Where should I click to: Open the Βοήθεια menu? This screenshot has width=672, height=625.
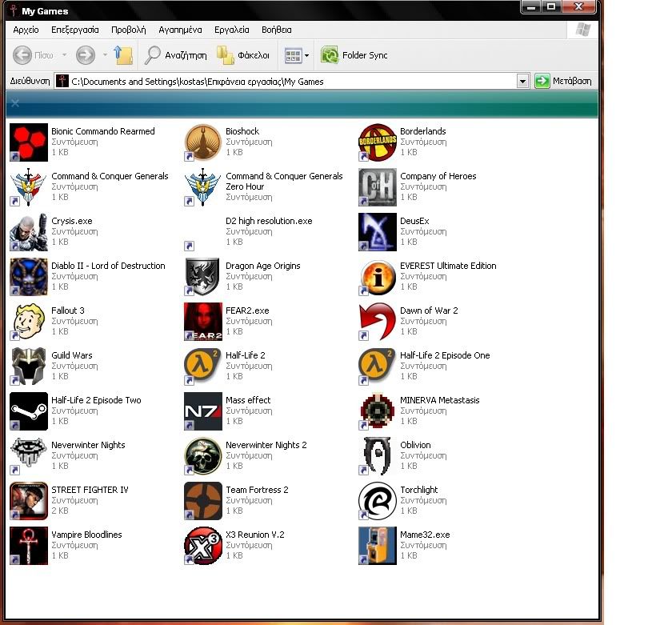pos(277,30)
